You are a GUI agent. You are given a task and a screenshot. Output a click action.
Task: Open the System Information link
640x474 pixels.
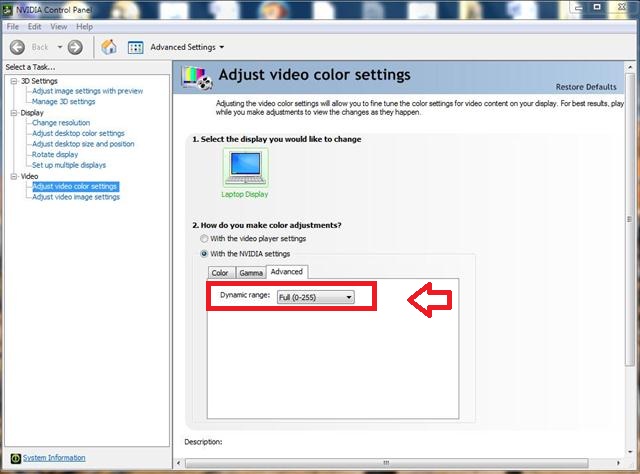coord(54,458)
